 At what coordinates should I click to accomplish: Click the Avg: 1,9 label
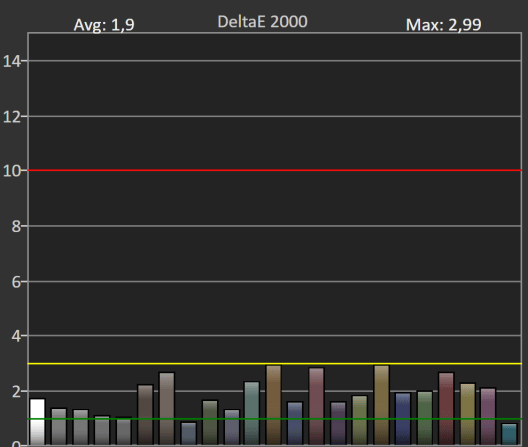click(x=104, y=25)
